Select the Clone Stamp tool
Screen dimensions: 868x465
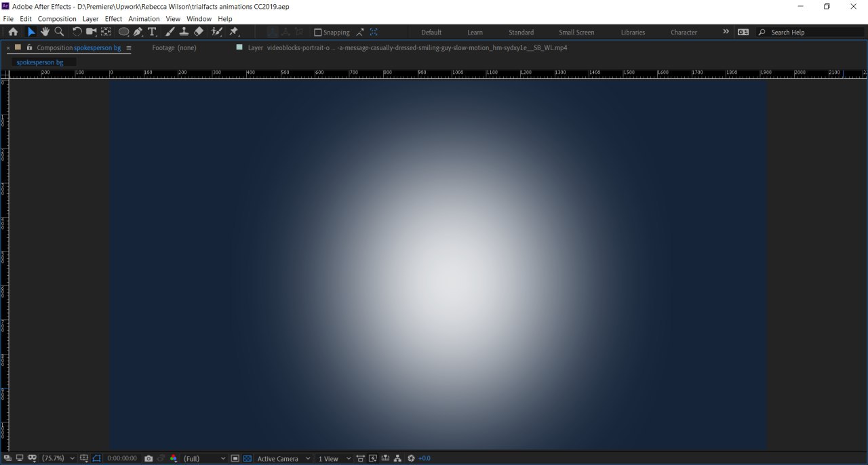[184, 32]
